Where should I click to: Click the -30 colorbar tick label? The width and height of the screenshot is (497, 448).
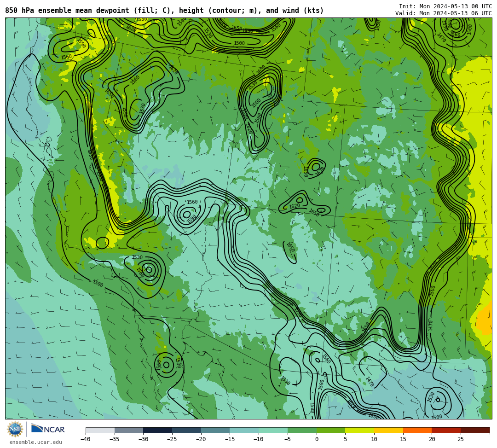point(143,439)
